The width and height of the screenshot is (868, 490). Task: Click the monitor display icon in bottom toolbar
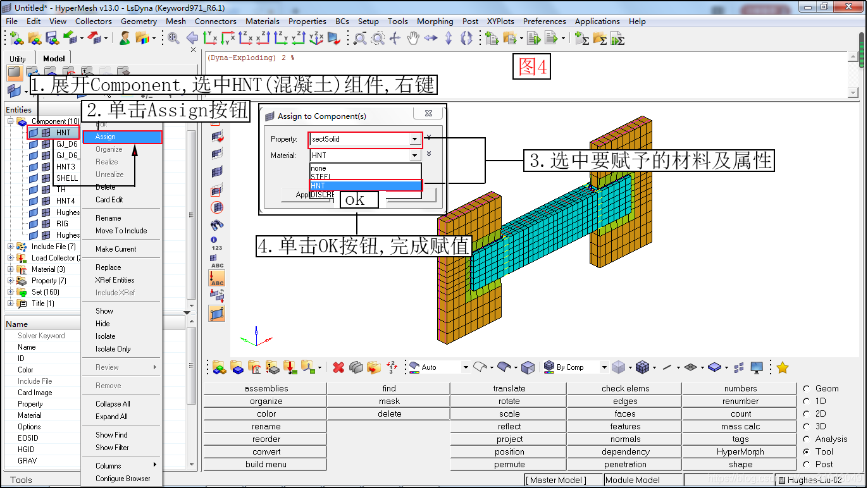point(757,367)
